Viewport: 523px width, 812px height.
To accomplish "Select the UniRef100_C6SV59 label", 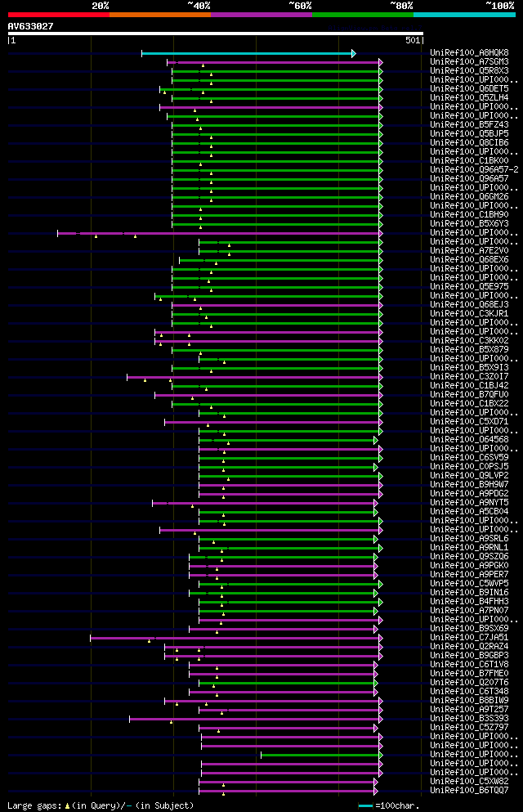I will coord(469,457).
